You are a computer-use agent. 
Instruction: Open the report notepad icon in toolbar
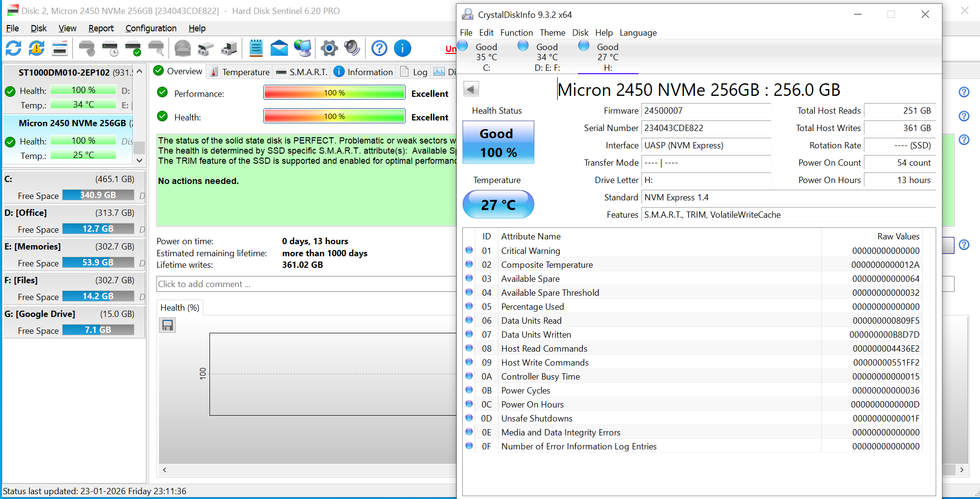tap(256, 48)
